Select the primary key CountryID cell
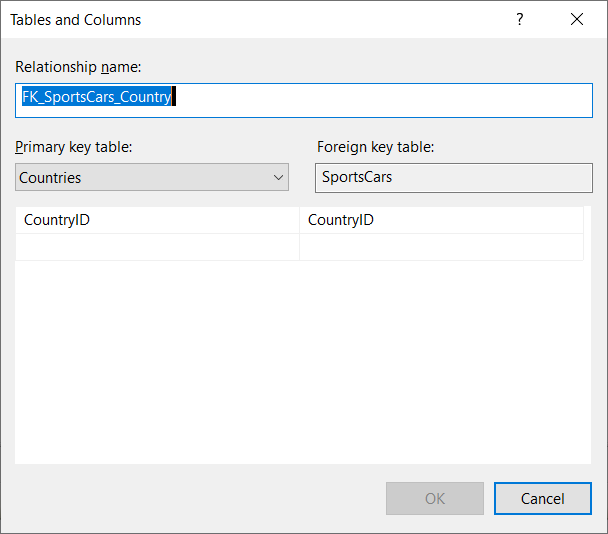The image size is (608, 534). [x=157, y=220]
